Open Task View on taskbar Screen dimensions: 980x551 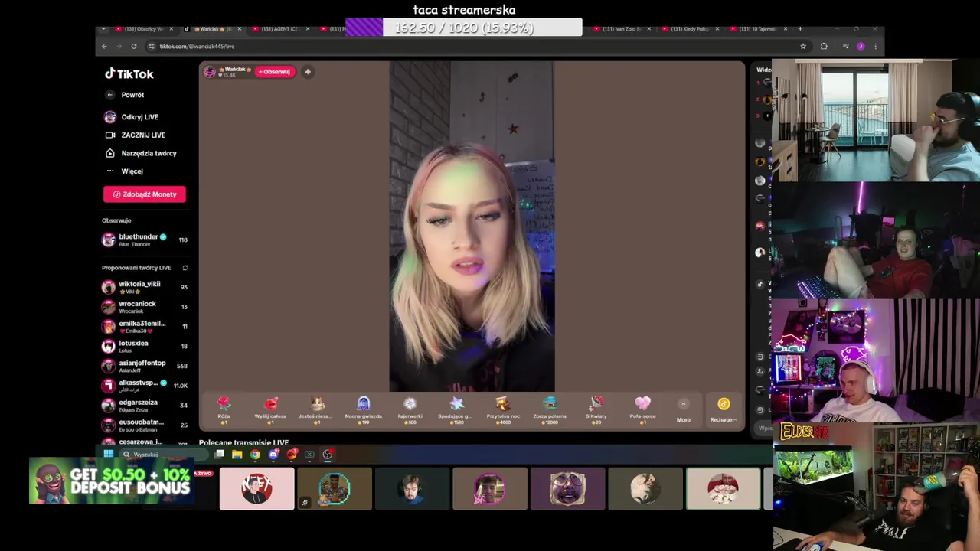(220, 454)
